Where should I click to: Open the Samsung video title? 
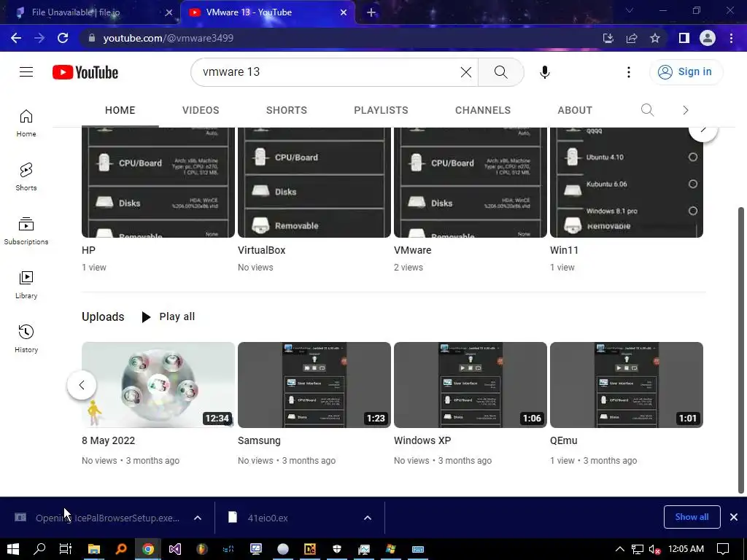(x=259, y=440)
